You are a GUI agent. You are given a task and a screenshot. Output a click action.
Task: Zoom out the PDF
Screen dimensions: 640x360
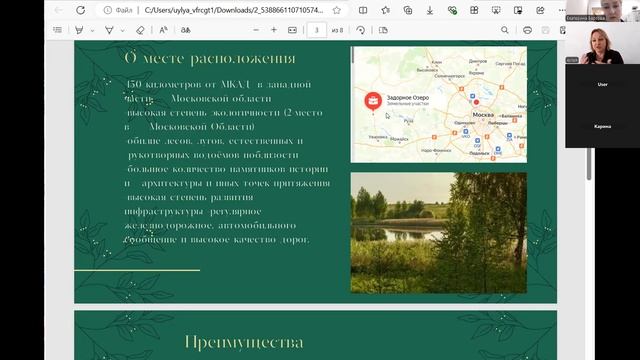tap(256, 30)
